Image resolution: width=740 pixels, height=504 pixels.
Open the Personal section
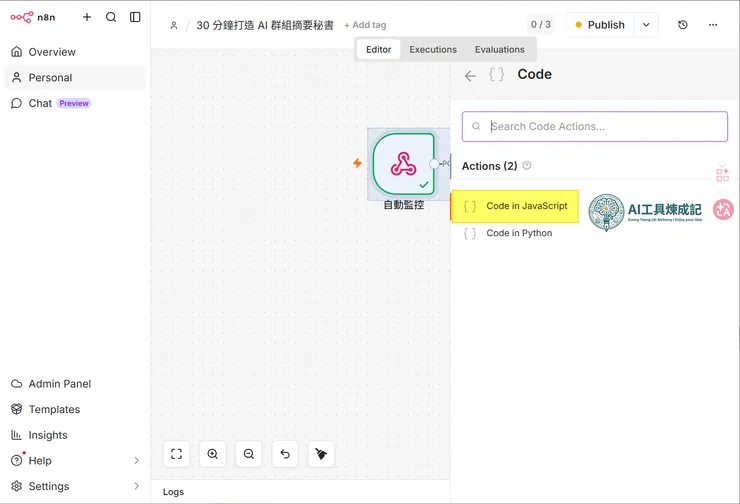(75, 77)
